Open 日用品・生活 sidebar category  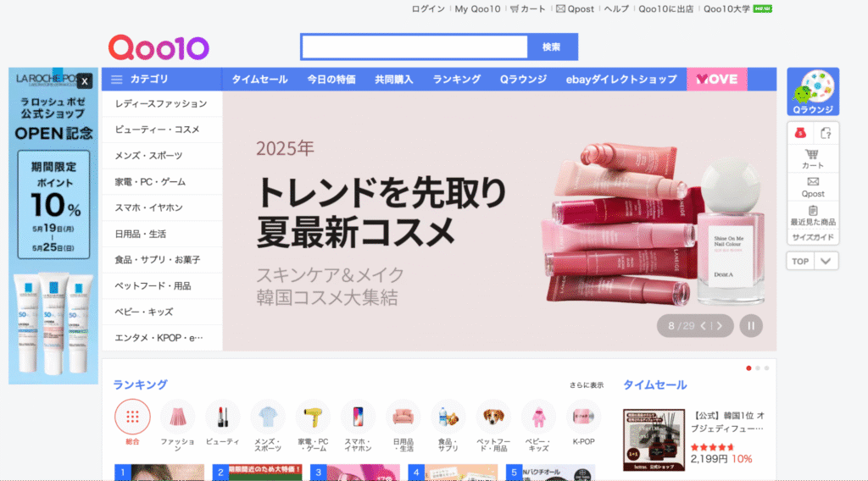pyautogui.click(x=140, y=234)
